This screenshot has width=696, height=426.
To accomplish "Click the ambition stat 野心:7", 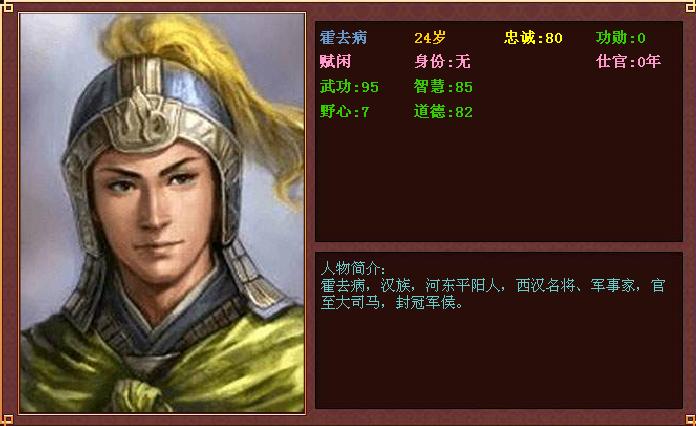I will pyautogui.click(x=344, y=111).
